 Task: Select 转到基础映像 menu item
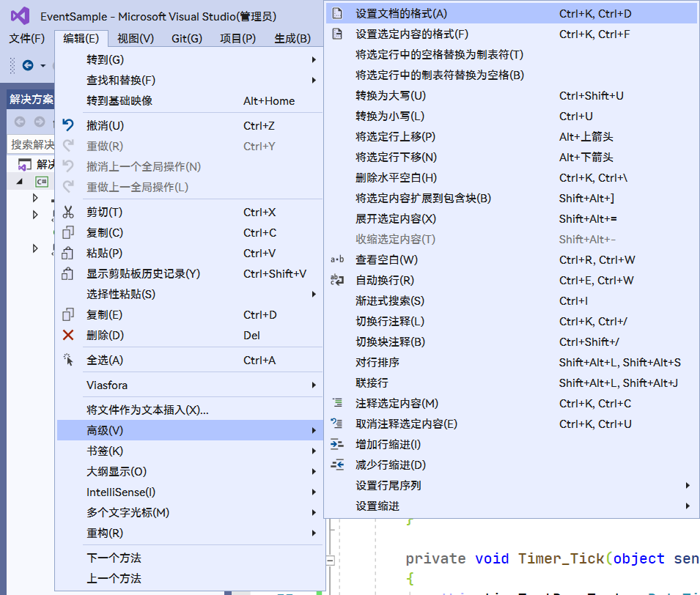click(x=190, y=100)
